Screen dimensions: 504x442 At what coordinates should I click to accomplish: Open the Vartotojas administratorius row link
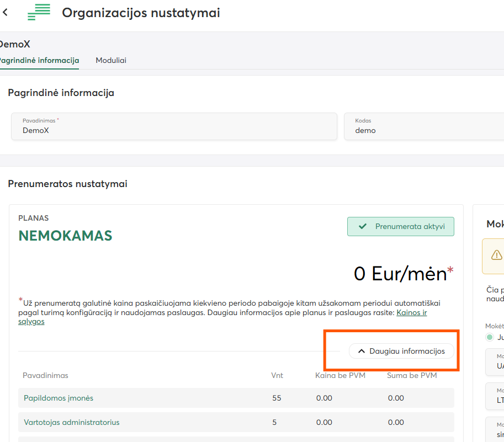72,422
